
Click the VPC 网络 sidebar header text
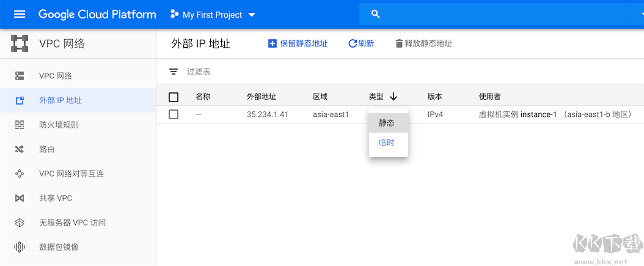point(62,43)
